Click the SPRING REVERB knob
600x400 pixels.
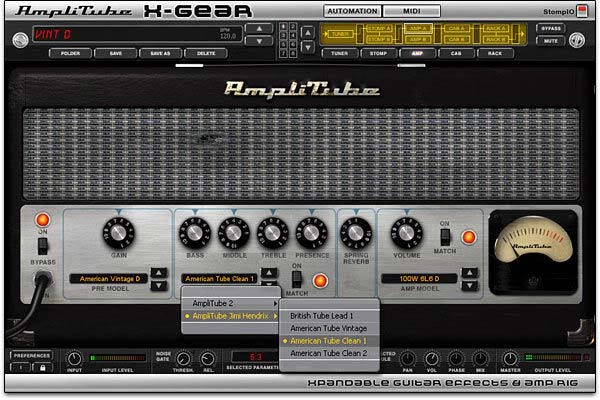[356, 233]
